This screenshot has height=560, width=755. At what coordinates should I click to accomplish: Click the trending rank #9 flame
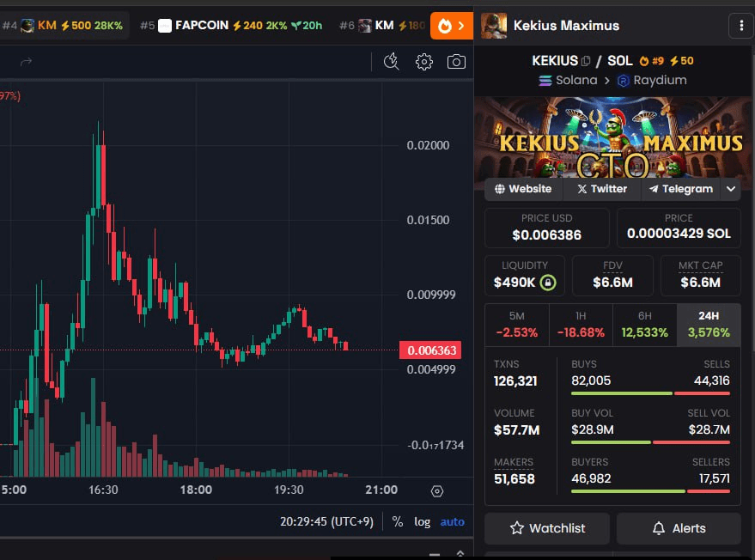(x=651, y=61)
